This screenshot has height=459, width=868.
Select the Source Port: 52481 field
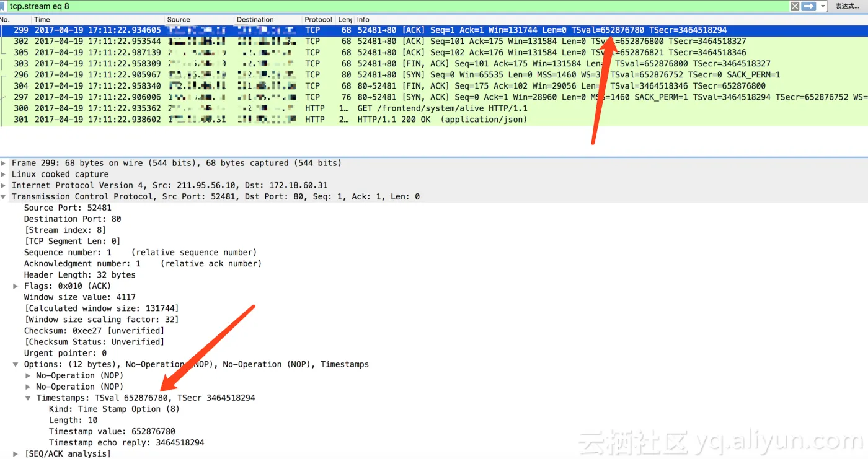[68, 208]
